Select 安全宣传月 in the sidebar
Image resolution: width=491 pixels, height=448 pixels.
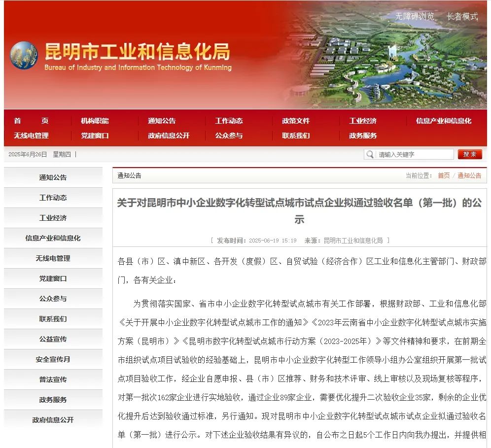click(52, 359)
